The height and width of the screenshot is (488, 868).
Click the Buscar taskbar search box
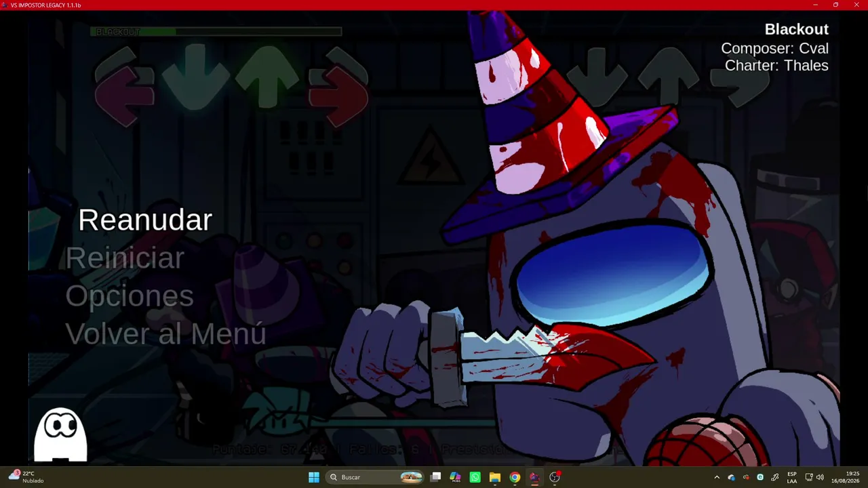[x=375, y=477]
